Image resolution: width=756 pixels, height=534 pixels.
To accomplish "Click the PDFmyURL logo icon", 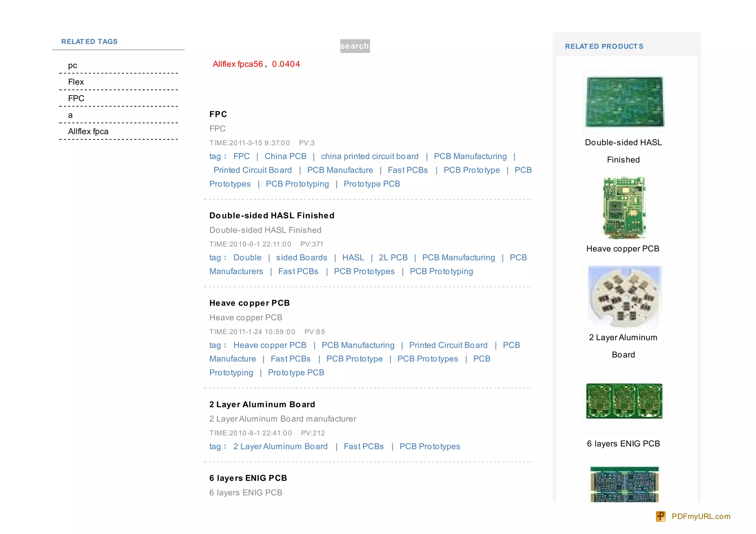I will click(x=661, y=516).
